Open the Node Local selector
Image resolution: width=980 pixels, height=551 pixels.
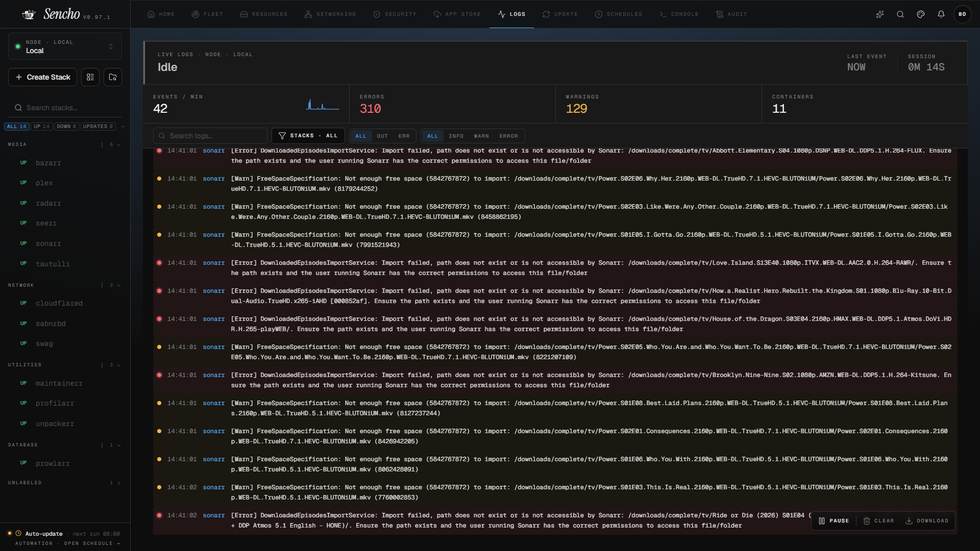tap(65, 46)
